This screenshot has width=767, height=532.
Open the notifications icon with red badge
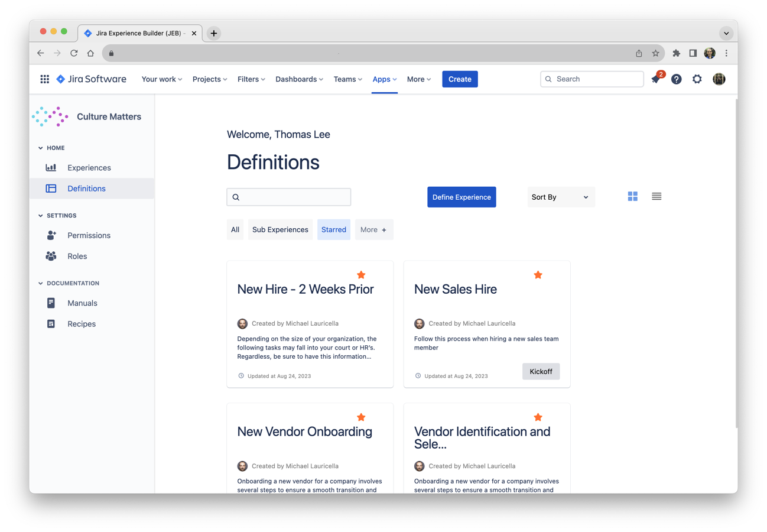[x=656, y=79]
